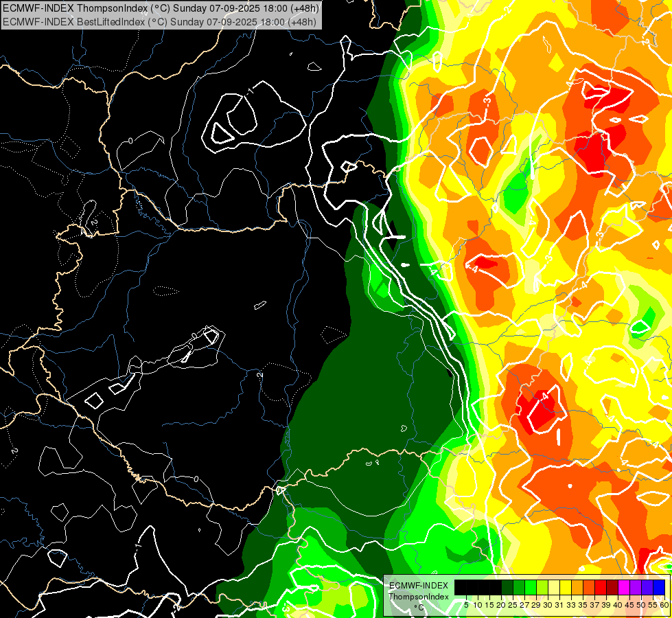Click the ThompsonIndex title line at top
Viewport: 672px width, 618px height.
coord(159,8)
